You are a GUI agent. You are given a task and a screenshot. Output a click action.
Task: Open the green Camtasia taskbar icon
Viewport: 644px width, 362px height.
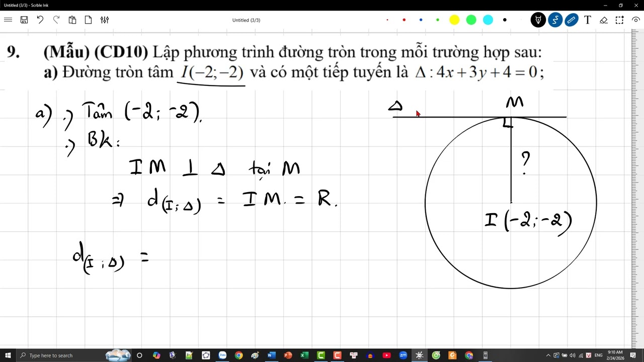[x=321, y=355]
